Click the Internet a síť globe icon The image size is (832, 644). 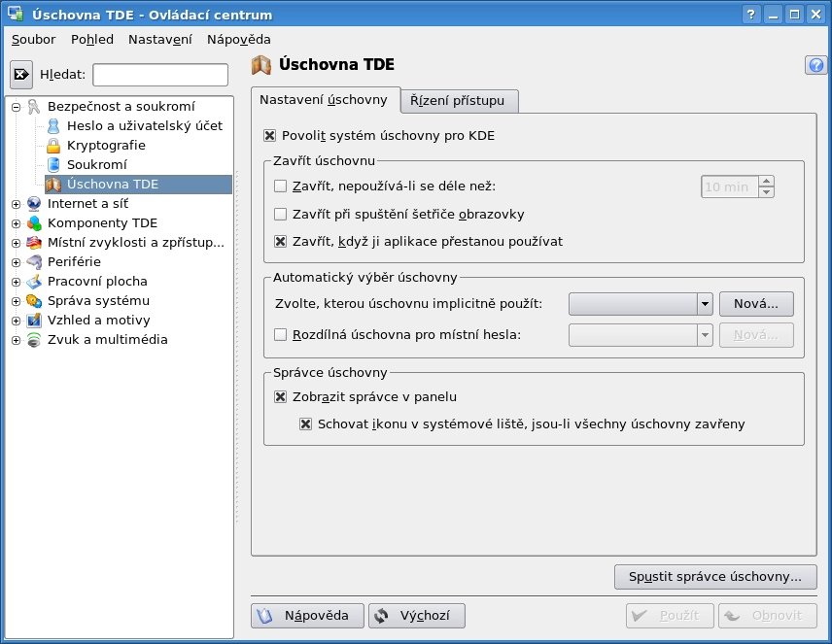point(34,204)
